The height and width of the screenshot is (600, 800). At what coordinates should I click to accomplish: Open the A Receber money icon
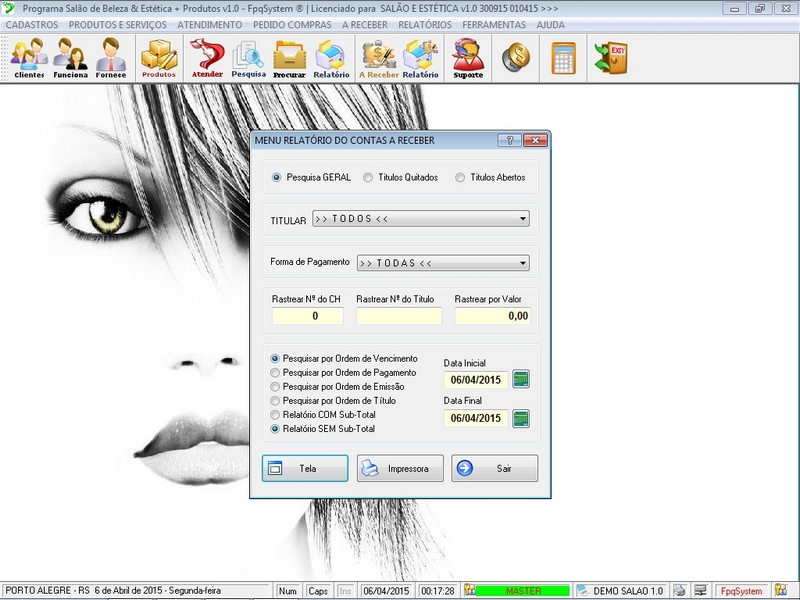pyautogui.click(x=379, y=58)
